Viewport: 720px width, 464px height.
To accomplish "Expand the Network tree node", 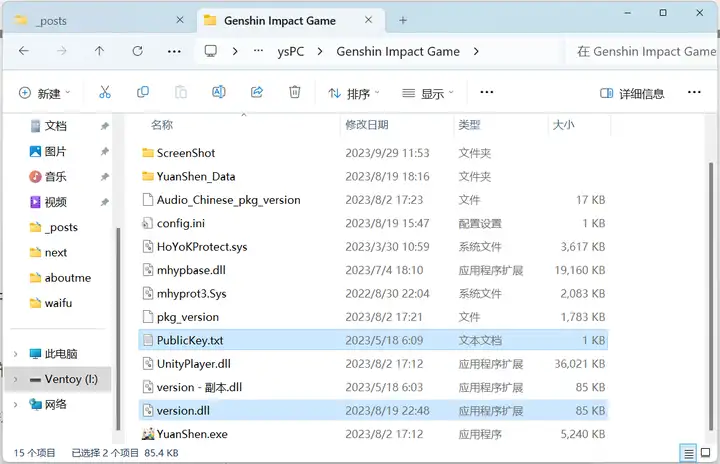I will [x=16, y=404].
